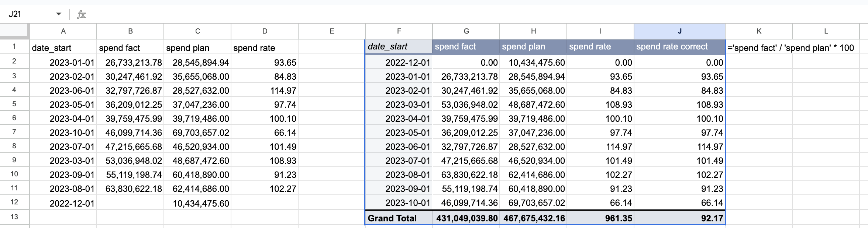Click empty cell B12
The image size is (868, 228).
pos(130,203)
